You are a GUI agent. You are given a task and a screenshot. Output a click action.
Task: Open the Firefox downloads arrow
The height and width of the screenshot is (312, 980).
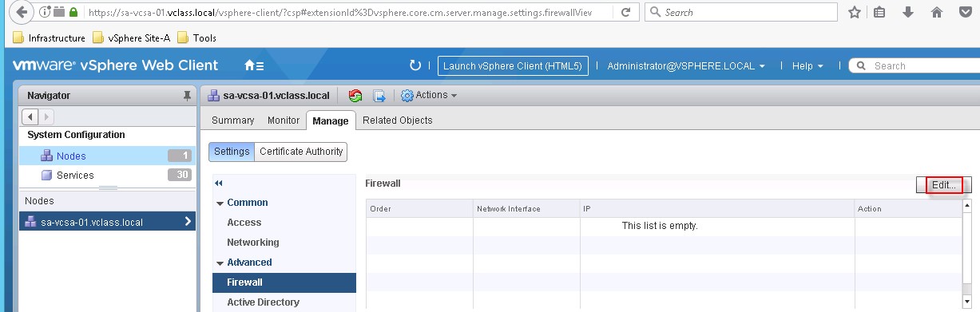[x=908, y=13]
